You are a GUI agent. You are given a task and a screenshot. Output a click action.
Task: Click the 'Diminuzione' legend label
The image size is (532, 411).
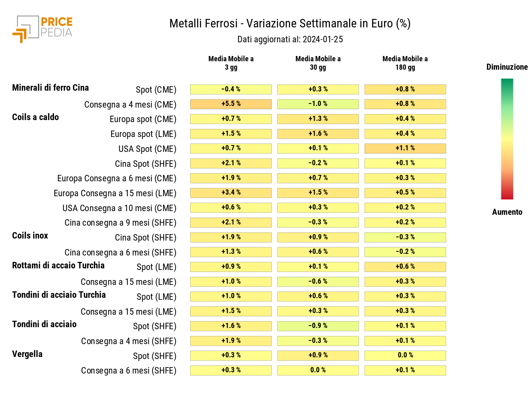coord(507,67)
